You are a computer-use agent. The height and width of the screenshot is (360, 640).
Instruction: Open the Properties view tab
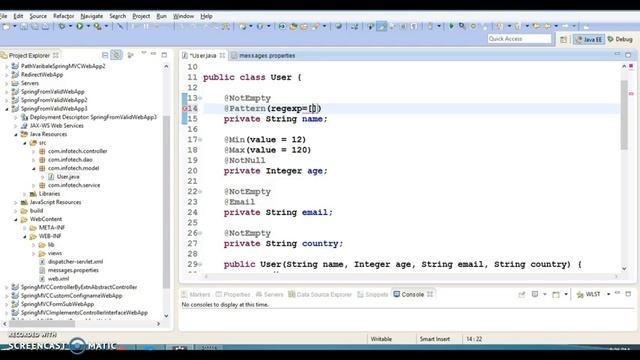coord(233,294)
